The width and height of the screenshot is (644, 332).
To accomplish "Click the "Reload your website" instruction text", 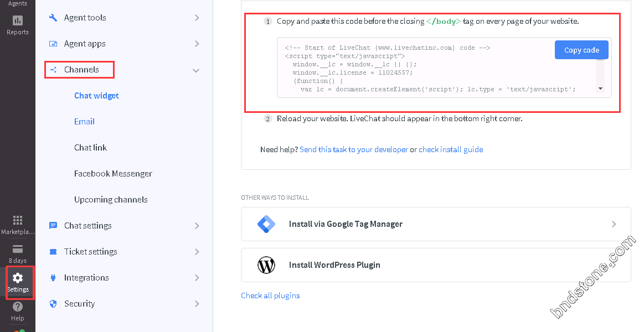I will point(400,118).
